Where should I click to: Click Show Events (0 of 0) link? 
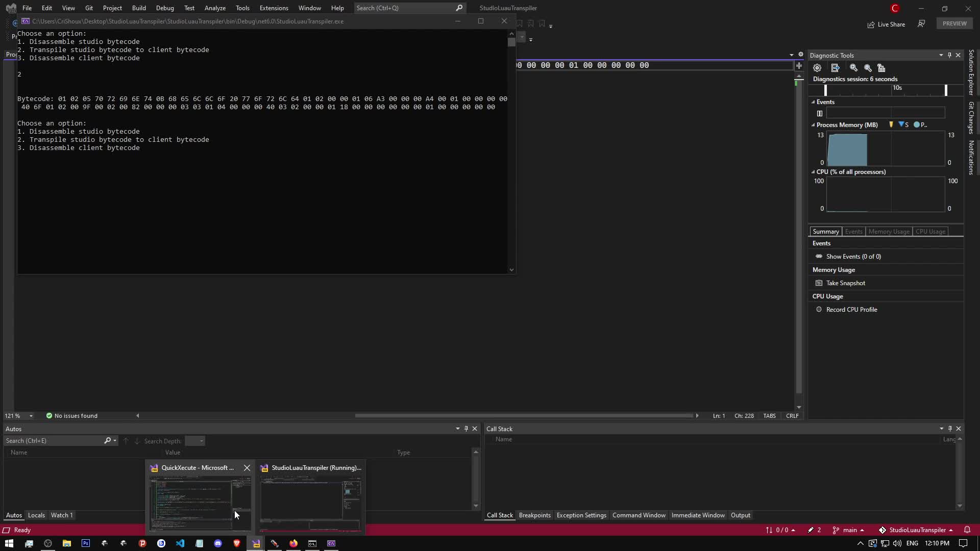coord(853,257)
